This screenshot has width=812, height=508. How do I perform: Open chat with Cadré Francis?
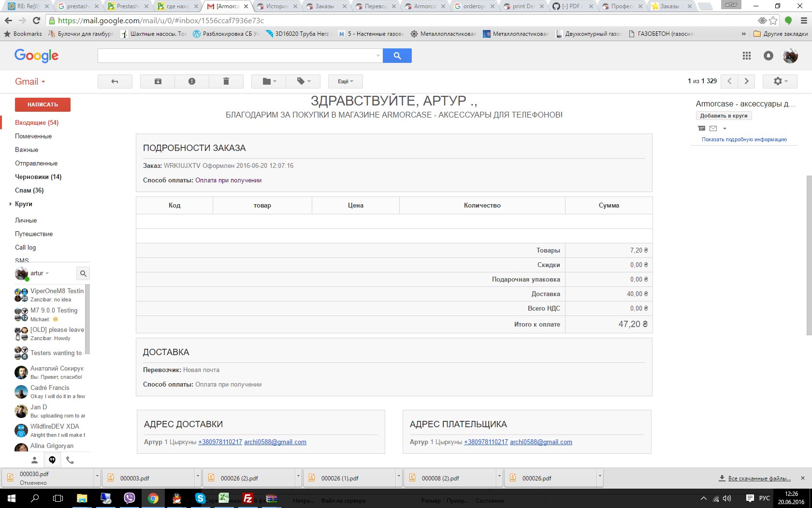50,391
